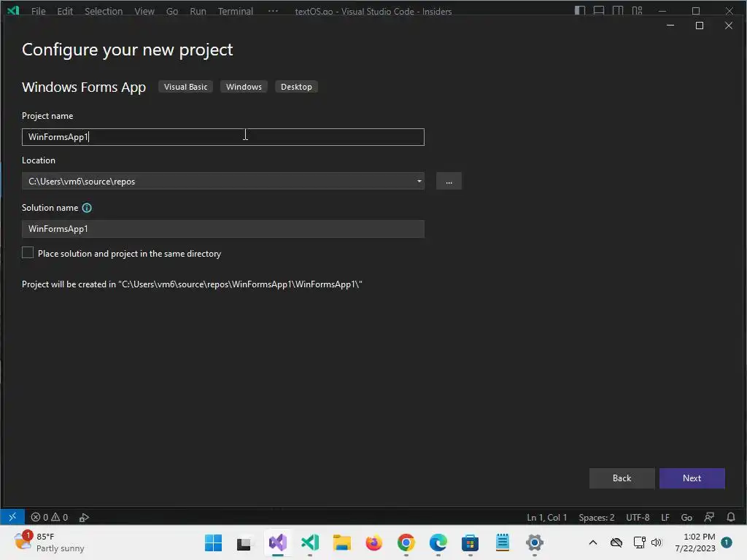This screenshot has height=560, width=747.
Task: Check 'Place solution and project in same directory'
Action: coord(28,253)
